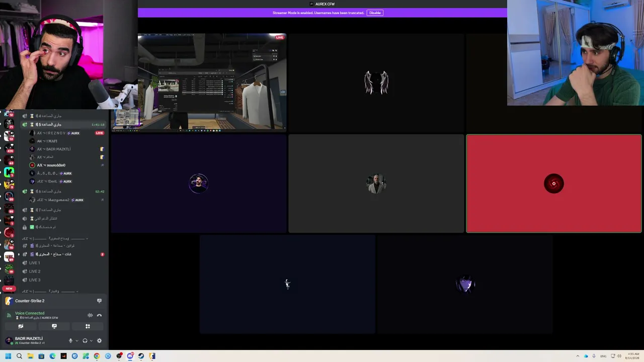Open BADR MAZKTLİ user profile panel
Image resolution: width=644 pixels, height=362 pixels.
pos(30,340)
